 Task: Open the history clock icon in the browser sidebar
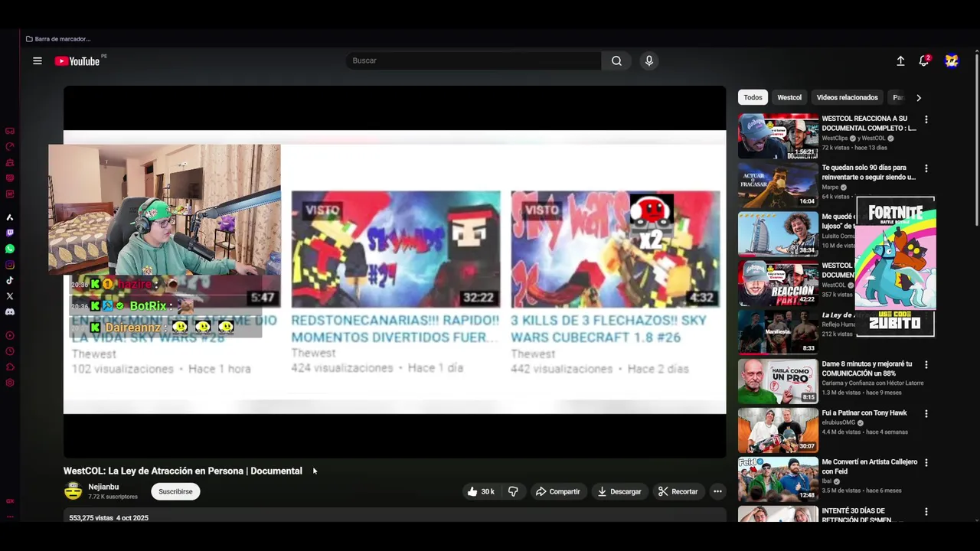click(10, 351)
